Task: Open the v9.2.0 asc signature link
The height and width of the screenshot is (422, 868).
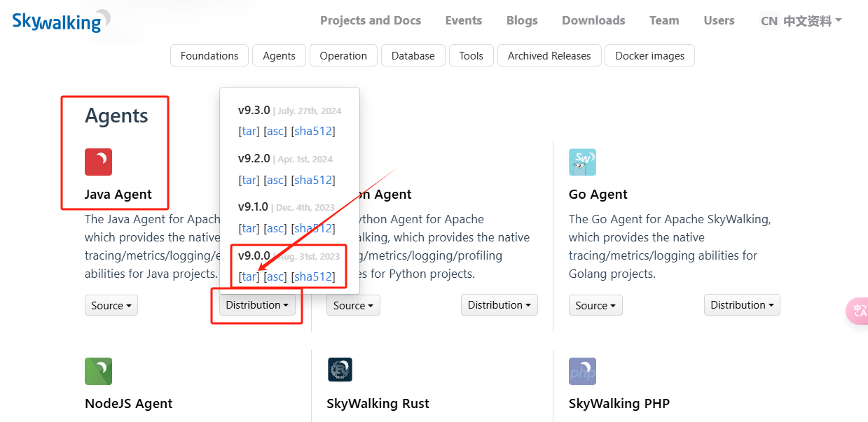Action: pyautogui.click(x=275, y=180)
